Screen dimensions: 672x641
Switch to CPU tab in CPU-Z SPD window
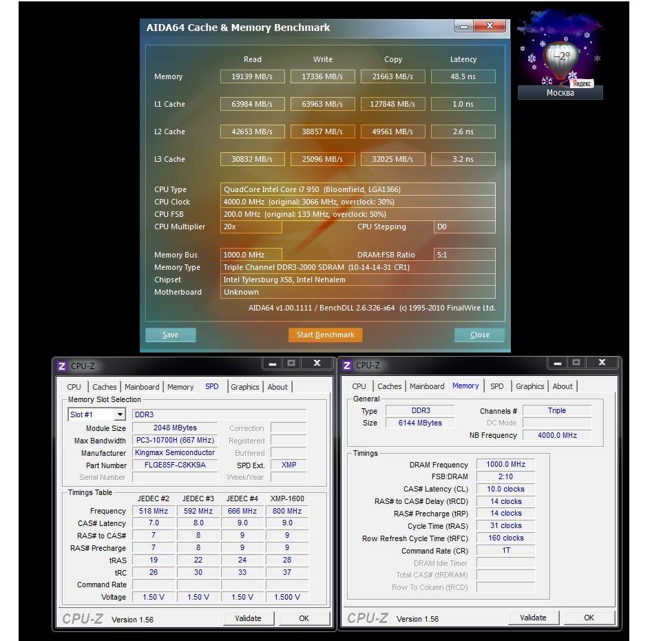[x=74, y=387]
